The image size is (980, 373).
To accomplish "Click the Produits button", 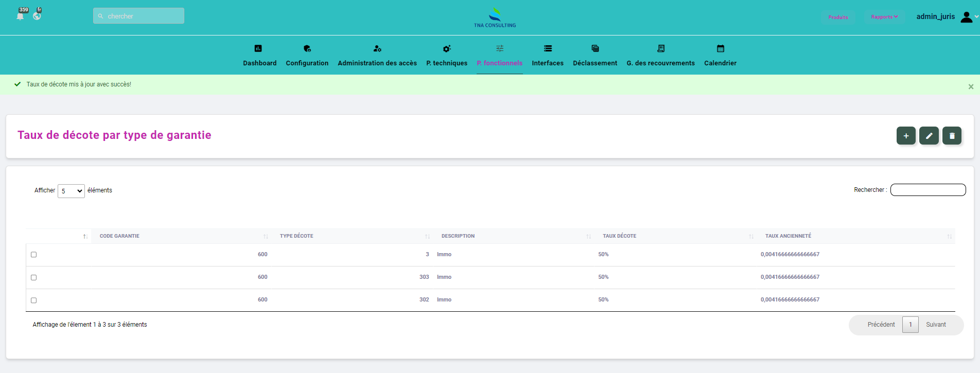I will click(838, 17).
